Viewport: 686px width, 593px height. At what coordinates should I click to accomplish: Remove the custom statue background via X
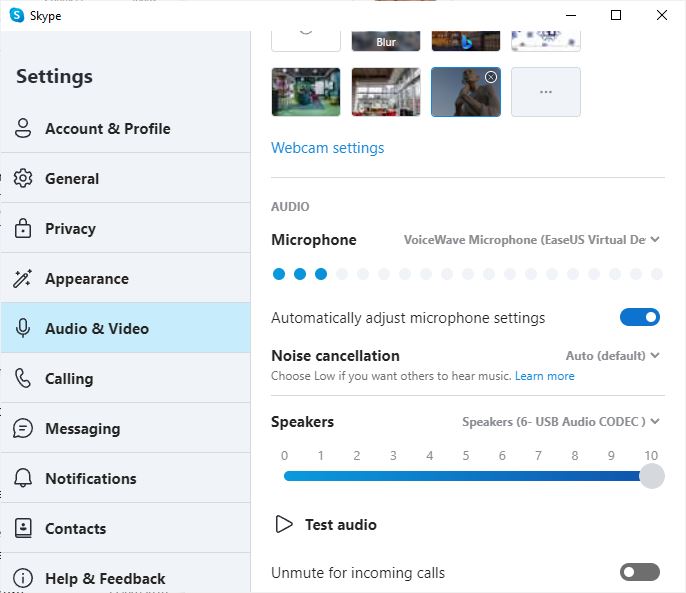(x=491, y=77)
